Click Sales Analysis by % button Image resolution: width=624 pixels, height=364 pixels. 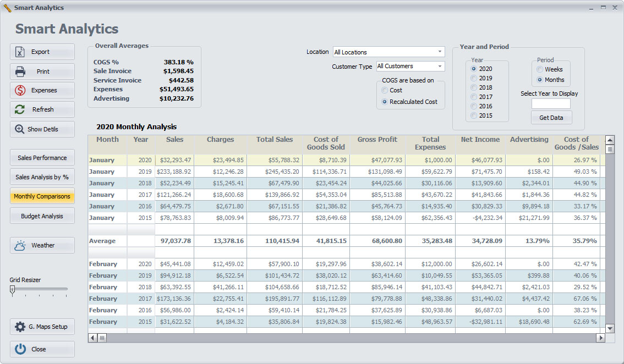[x=42, y=177]
